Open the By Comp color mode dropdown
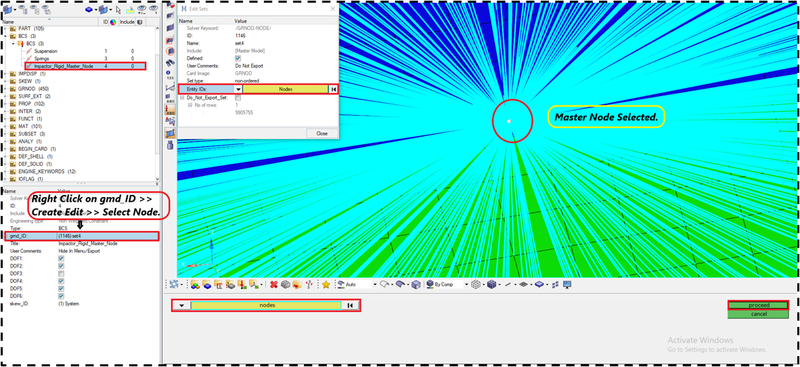This screenshot has width=800, height=367. (x=445, y=284)
